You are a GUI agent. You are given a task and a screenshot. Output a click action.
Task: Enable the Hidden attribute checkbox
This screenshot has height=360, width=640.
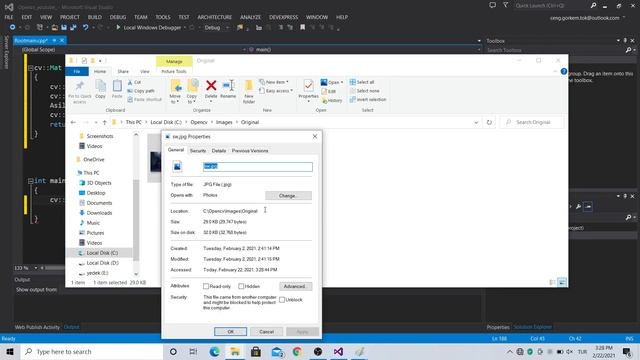(241, 286)
